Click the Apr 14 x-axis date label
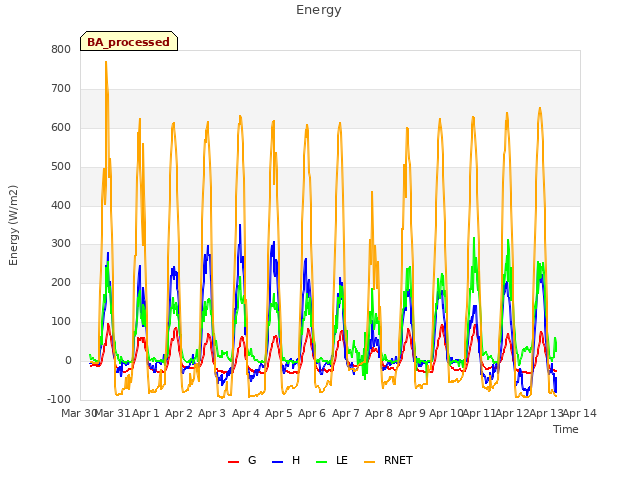This screenshot has width=640, height=480. pos(580,413)
